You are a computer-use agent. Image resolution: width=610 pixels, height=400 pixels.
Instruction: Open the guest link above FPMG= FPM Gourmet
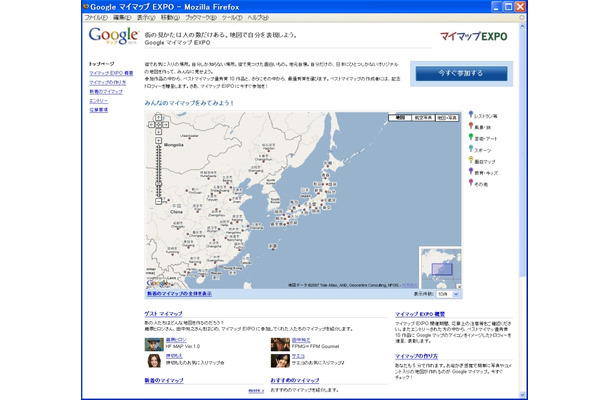pos(301,340)
